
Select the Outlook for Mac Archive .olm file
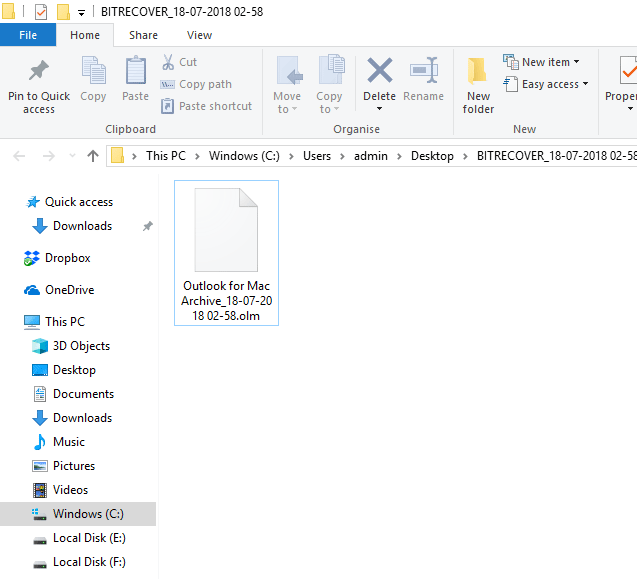pyautogui.click(x=226, y=252)
